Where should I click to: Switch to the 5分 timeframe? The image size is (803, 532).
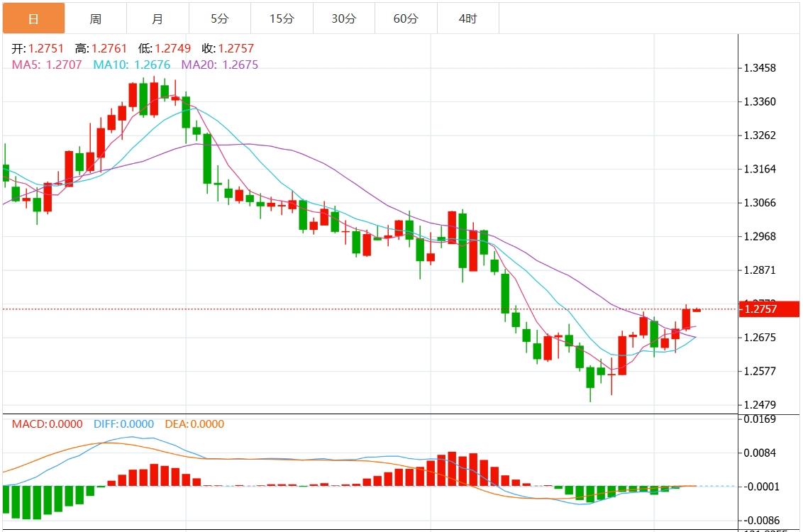coord(219,19)
